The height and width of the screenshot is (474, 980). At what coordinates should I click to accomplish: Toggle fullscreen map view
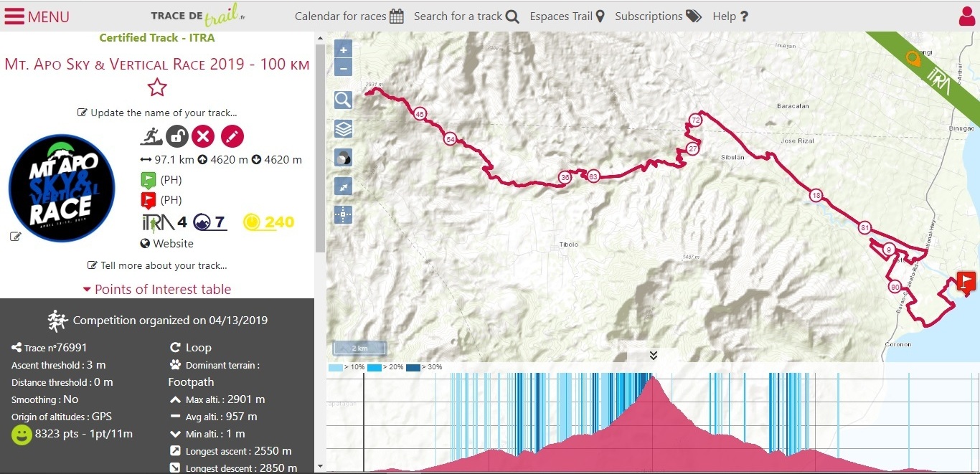click(x=344, y=186)
